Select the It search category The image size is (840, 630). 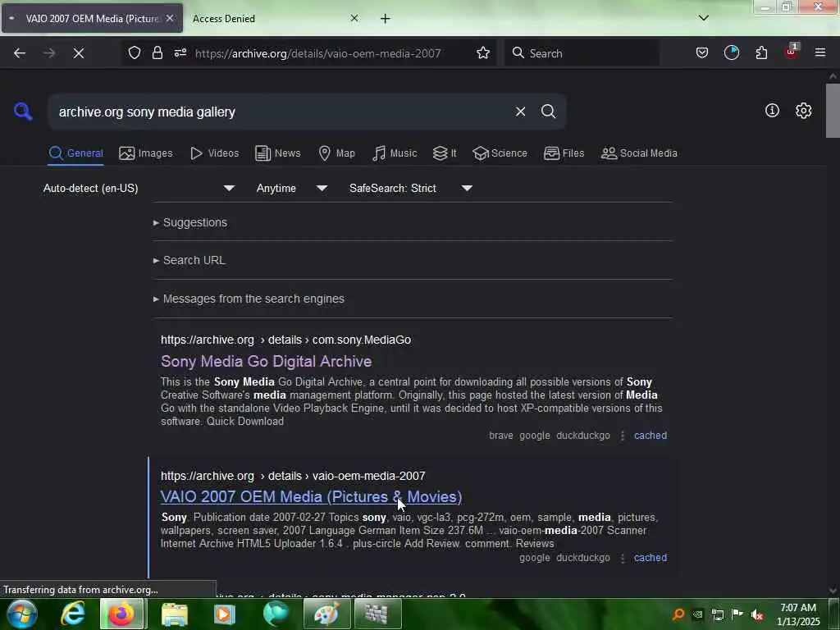click(445, 153)
